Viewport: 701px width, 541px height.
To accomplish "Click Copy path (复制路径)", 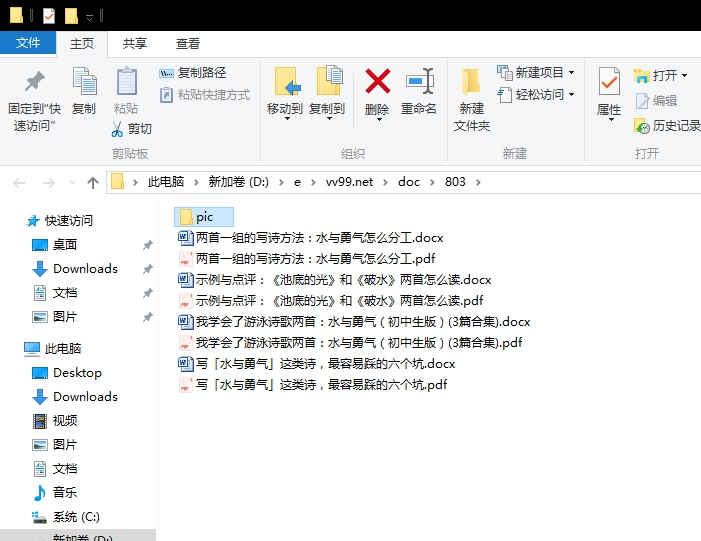I will click(193, 72).
